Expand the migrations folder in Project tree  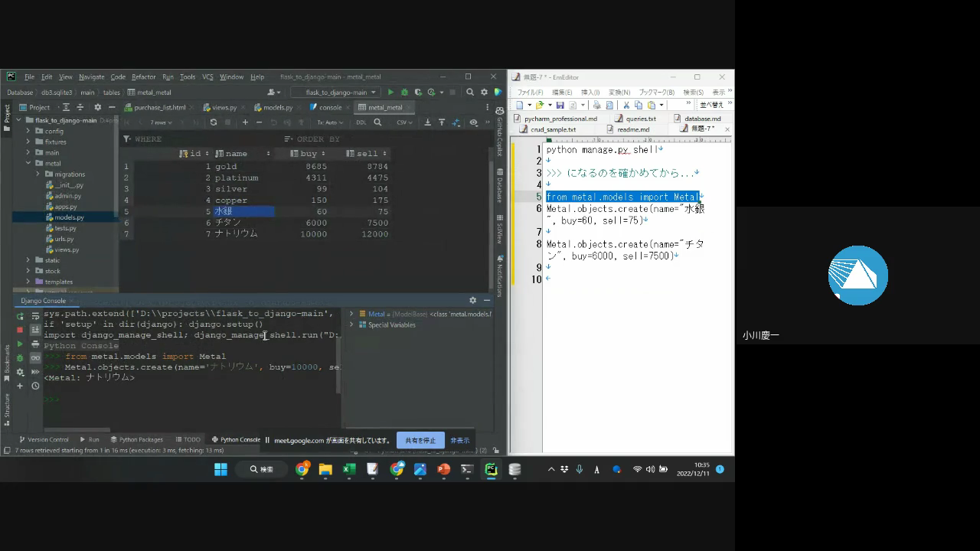[38, 174]
